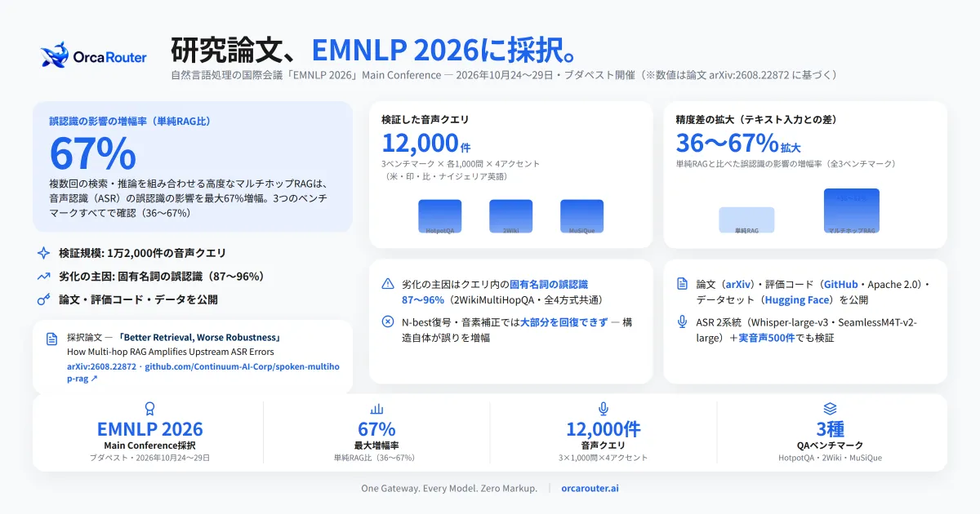Click the footer text 単純RAG比（36〜67%）

376,458
